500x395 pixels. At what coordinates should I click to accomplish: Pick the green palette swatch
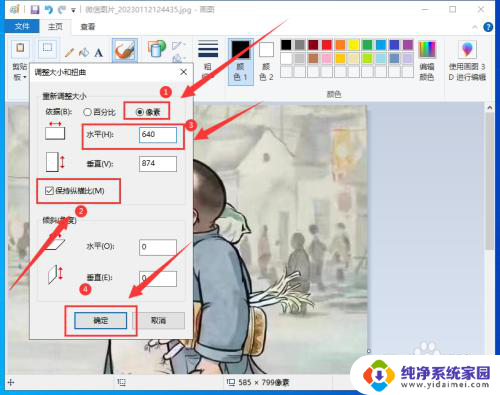(367, 45)
